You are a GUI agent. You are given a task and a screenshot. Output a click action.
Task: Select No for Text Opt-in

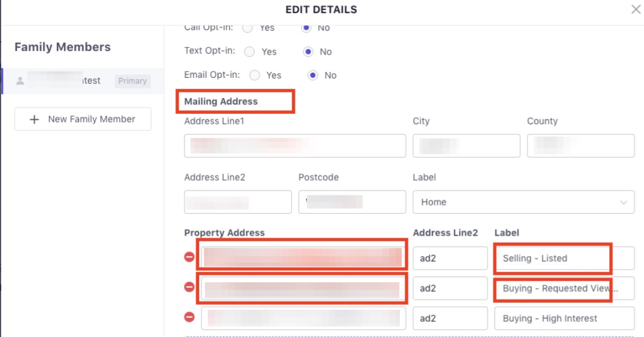309,52
